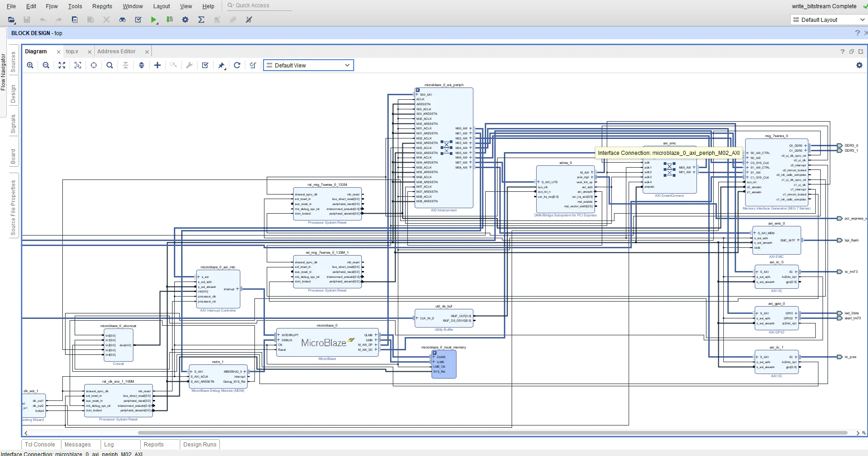868x456 pixels.
Task: Open the Reports menu
Action: point(102,6)
